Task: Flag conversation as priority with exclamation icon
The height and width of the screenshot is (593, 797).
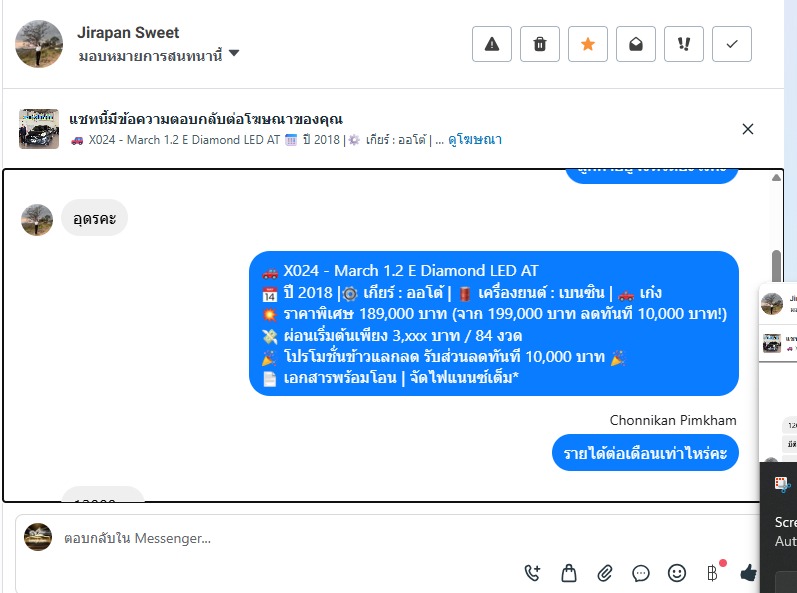Action: pyautogui.click(x=684, y=44)
